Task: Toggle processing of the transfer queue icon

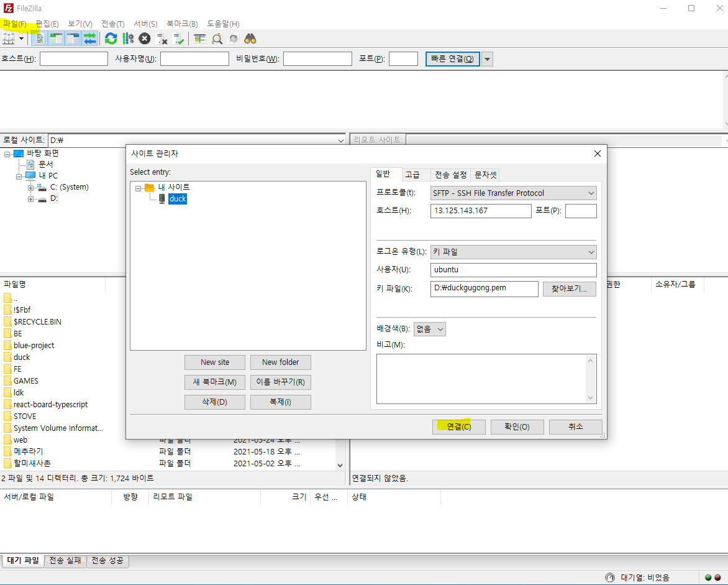Action: 128,39
